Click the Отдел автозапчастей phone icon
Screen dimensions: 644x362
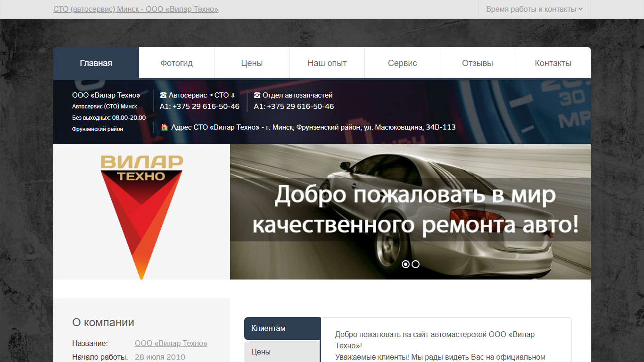tap(257, 95)
